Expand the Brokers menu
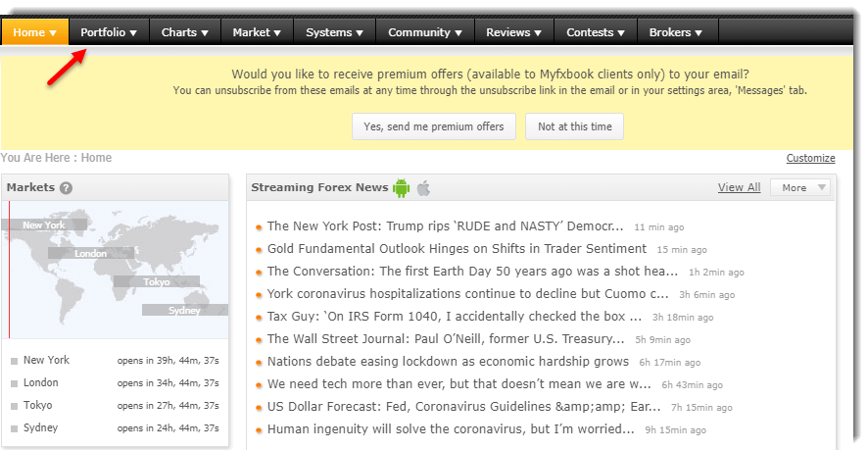 pyautogui.click(x=675, y=32)
